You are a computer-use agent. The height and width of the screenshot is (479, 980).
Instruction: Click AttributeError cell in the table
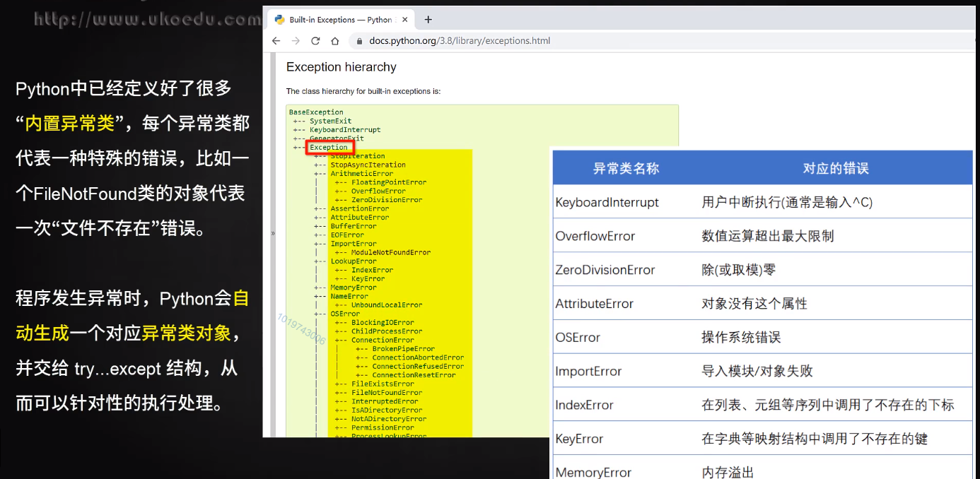(x=595, y=304)
